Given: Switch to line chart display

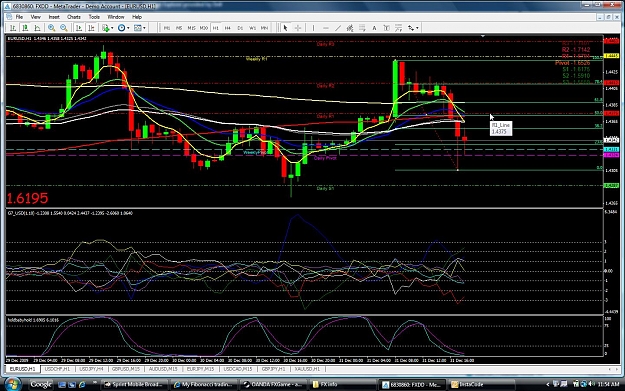Looking at the screenshot, I should [37, 28].
